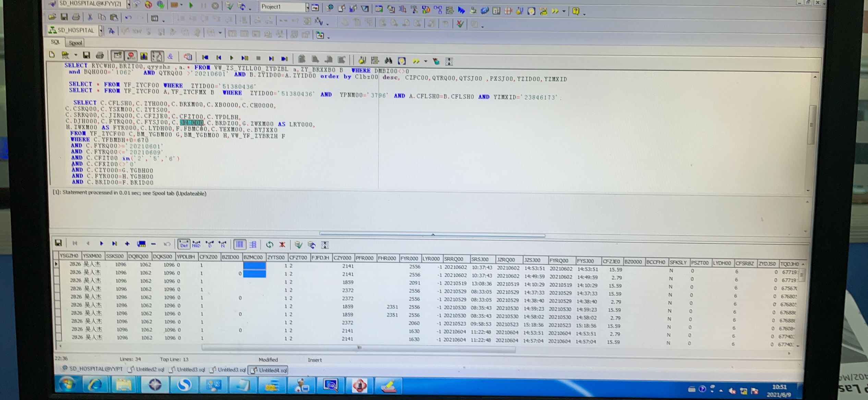This screenshot has width=868, height=400.
Task: Open the SD_HOSPITAL@KFYY session dropdown
Action: point(128,4)
